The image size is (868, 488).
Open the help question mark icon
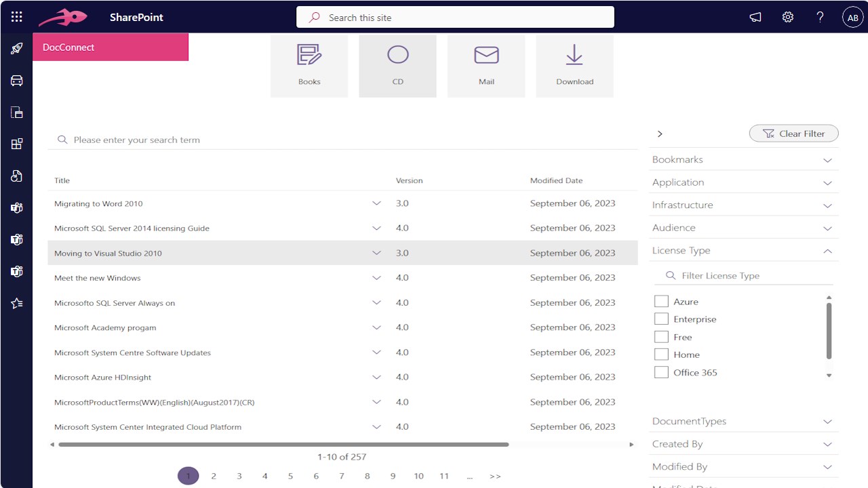pyautogui.click(x=820, y=18)
